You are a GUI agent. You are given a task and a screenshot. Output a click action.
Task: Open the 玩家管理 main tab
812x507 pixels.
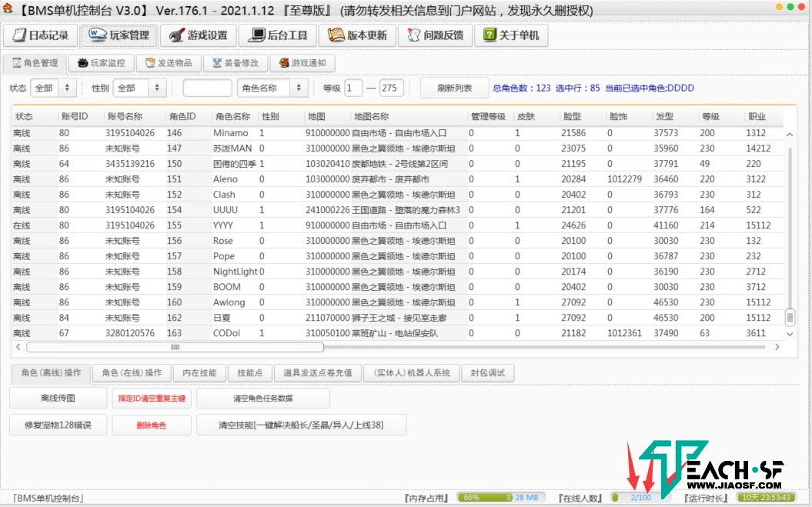point(119,35)
